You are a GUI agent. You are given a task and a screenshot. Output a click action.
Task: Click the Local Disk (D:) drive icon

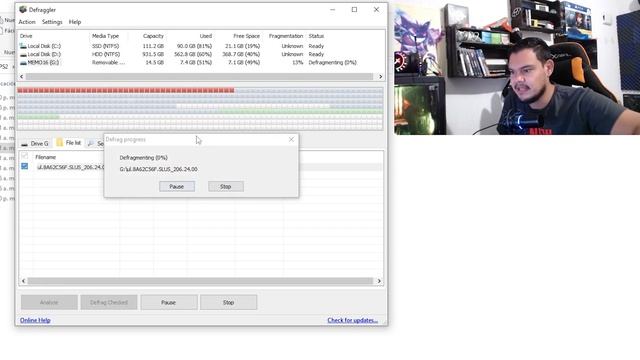(23, 55)
